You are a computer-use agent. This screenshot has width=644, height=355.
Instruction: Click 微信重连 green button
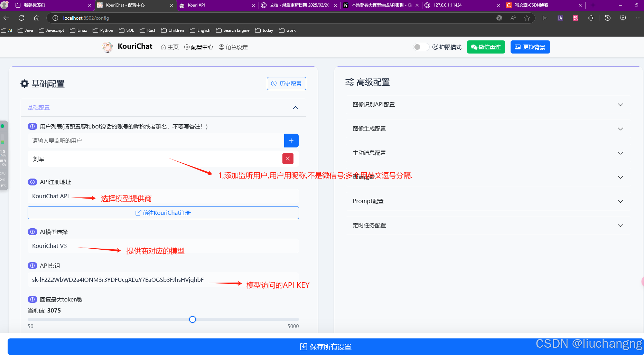click(x=486, y=47)
